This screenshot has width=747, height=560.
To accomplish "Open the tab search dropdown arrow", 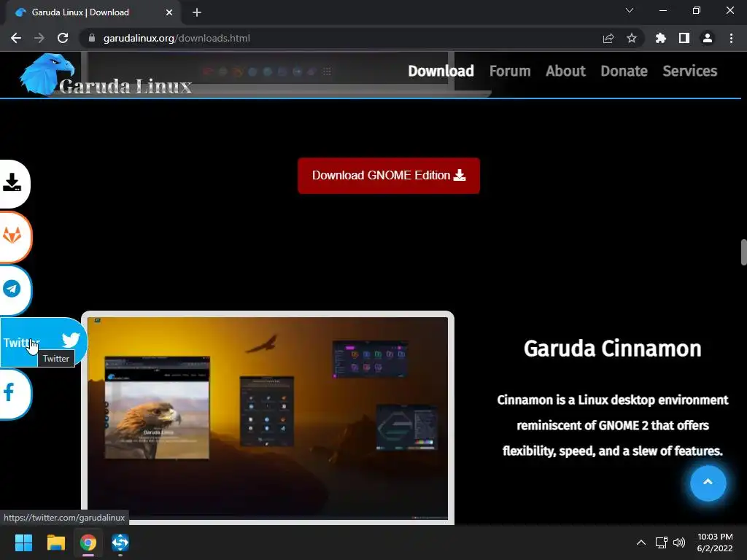I will point(630,10).
